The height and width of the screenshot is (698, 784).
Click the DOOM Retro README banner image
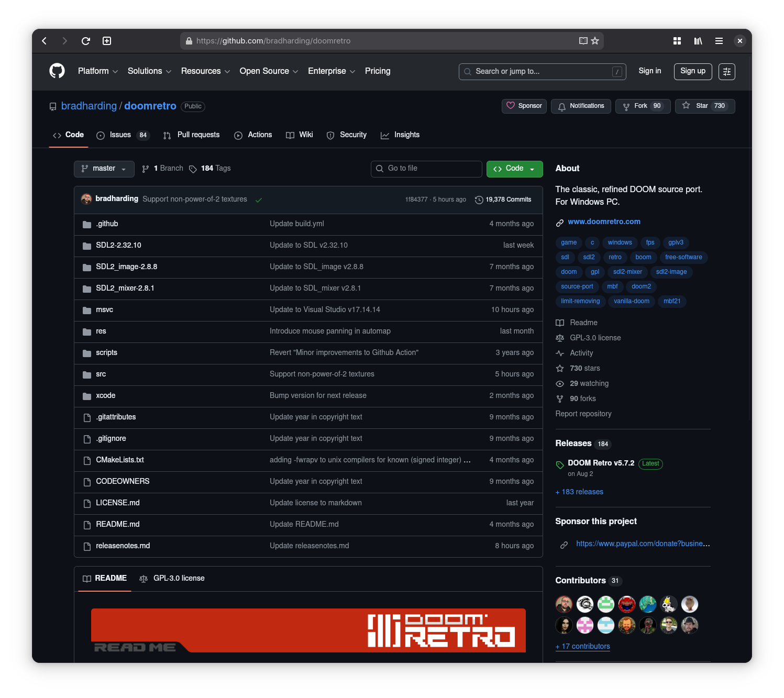tap(308, 630)
